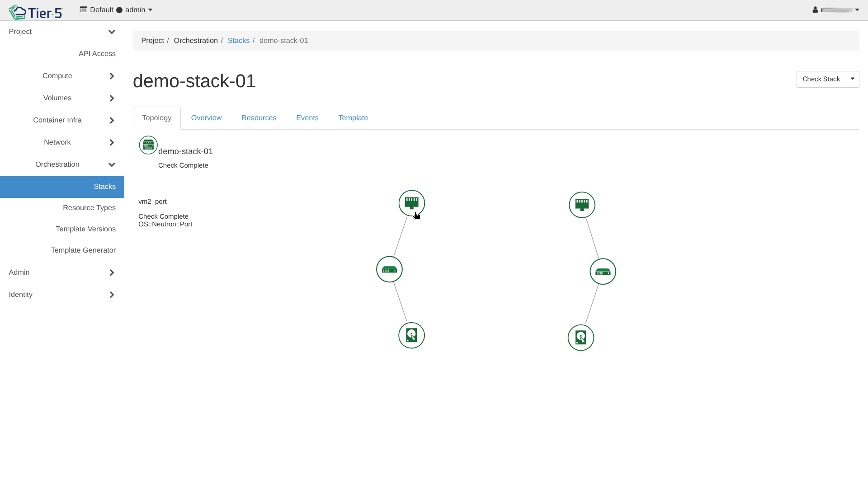Open Template Generator in sidebar
The image size is (868, 488).
click(83, 250)
